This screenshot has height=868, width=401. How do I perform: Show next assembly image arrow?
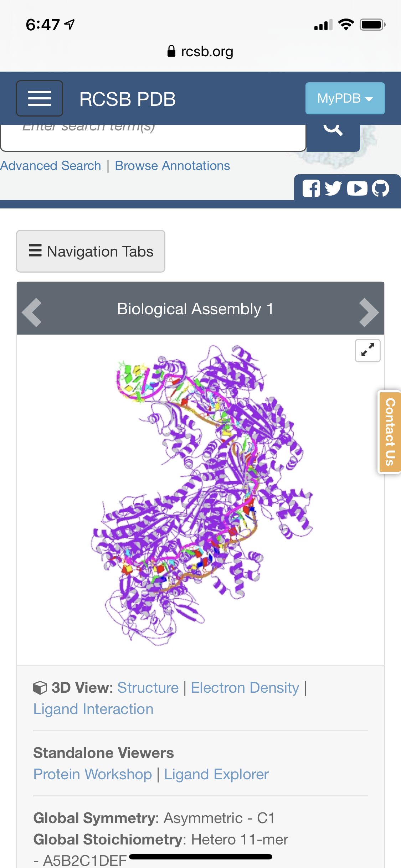(369, 312)
